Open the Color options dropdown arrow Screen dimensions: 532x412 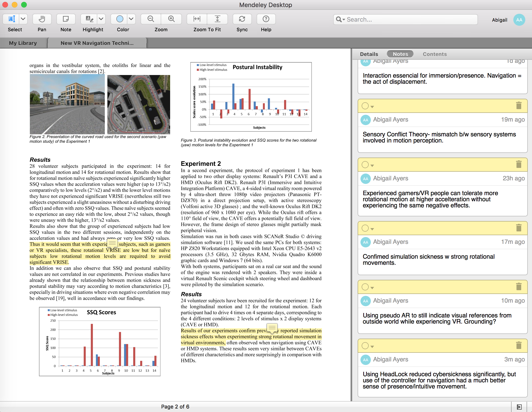tap(131, 19)
